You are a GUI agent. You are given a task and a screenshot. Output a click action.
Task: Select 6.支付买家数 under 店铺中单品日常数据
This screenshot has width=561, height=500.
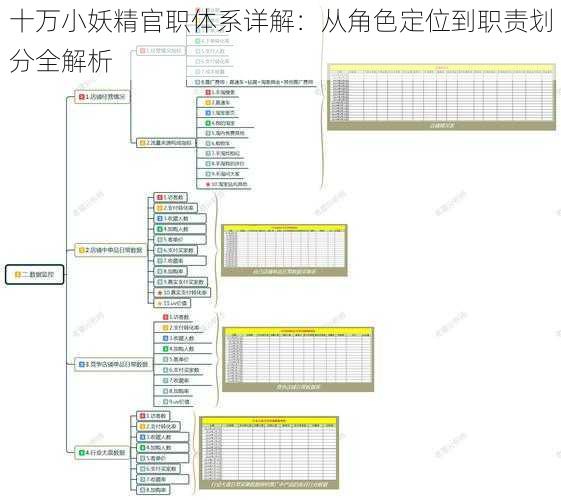(x=175, y=250)
